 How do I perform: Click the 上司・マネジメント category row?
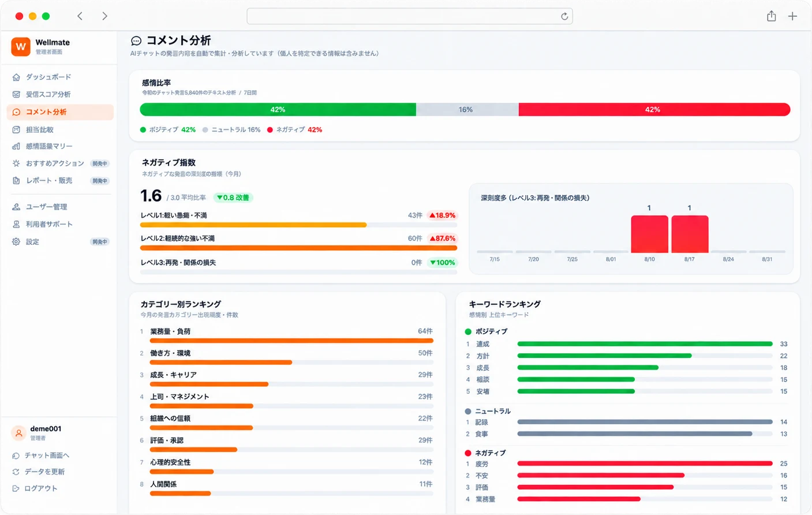[x=286, y=401]
